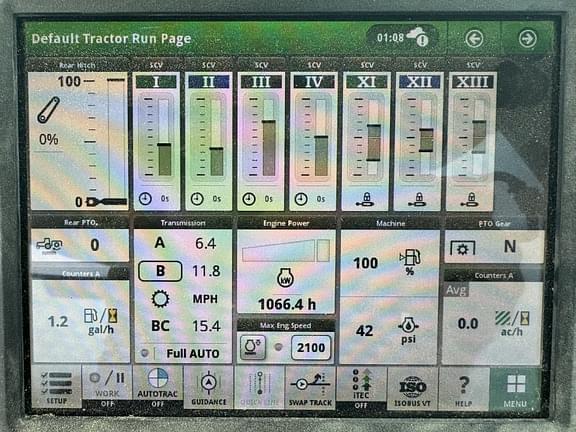
Task: Select transmission speed set B
Action: point(160,271)
